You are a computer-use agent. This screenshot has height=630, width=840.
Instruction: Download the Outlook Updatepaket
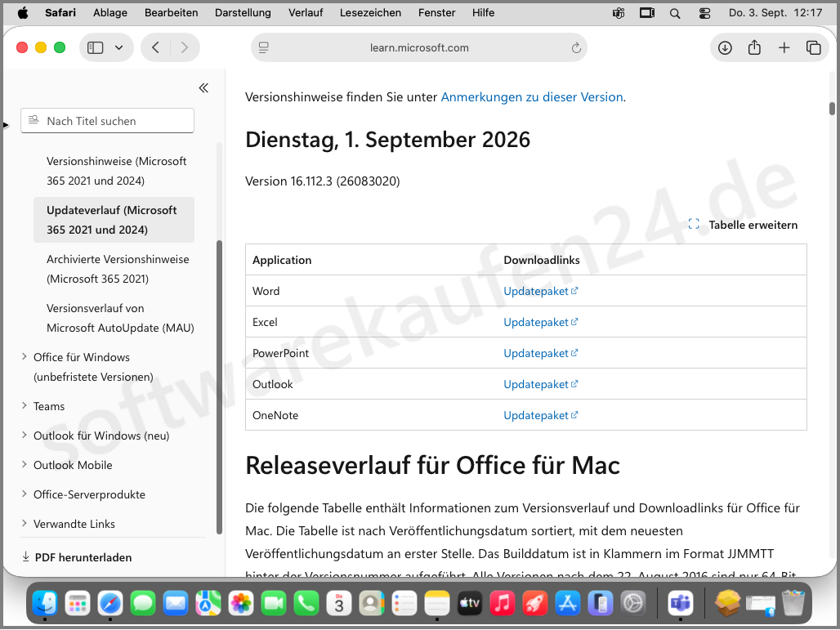tap(541, 384)
